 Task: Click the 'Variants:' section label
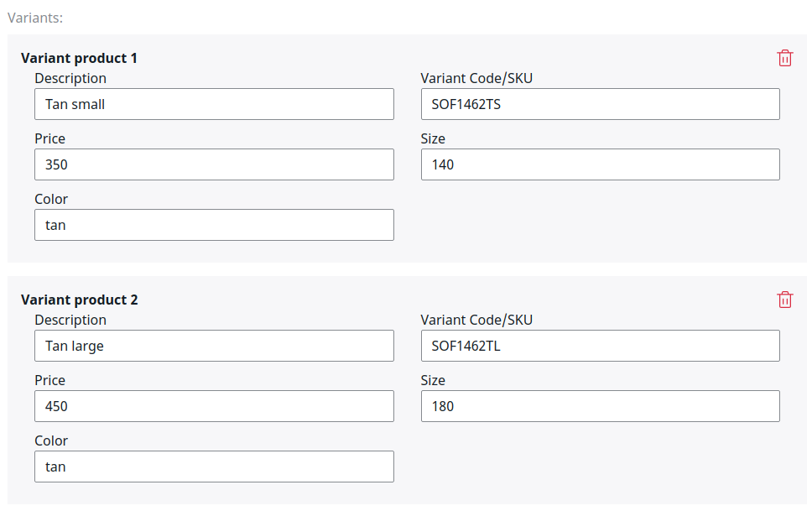[35, 17]
